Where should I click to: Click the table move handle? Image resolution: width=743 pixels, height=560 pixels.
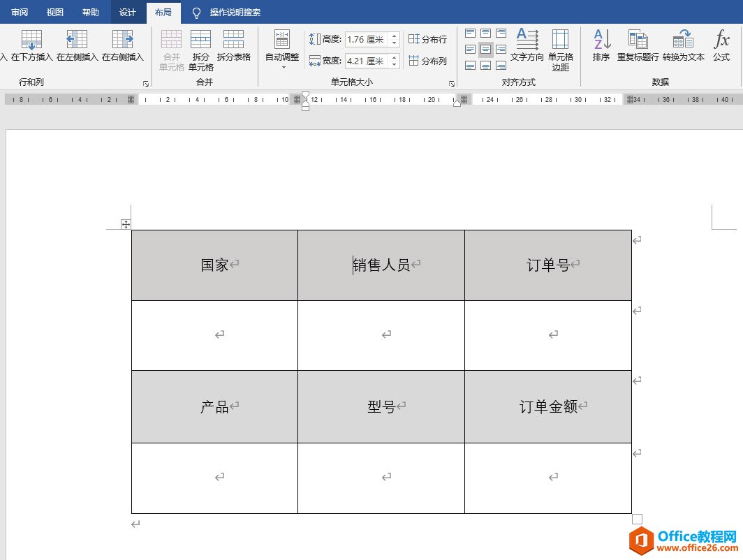pyautogui.click(x=126, y=224)
